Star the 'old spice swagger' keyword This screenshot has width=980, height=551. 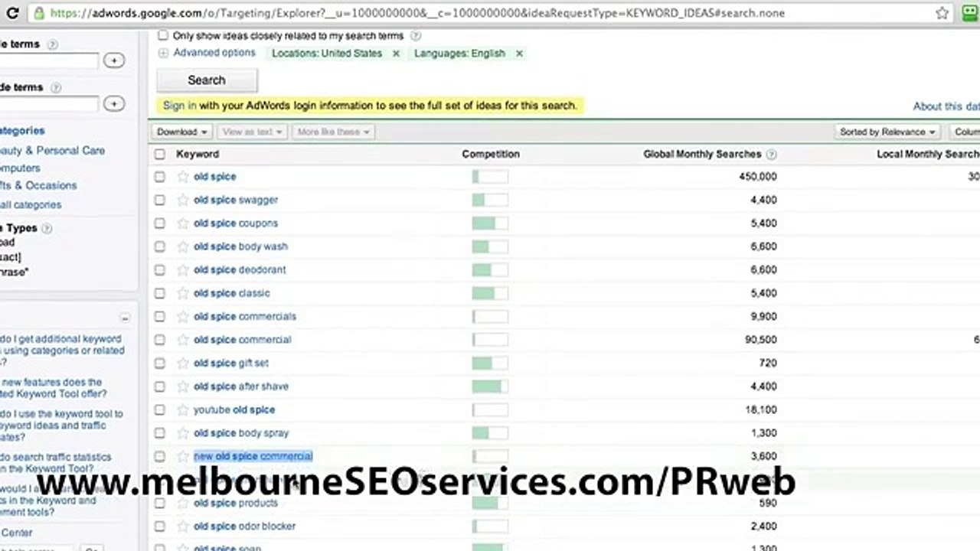click(183, 200)
